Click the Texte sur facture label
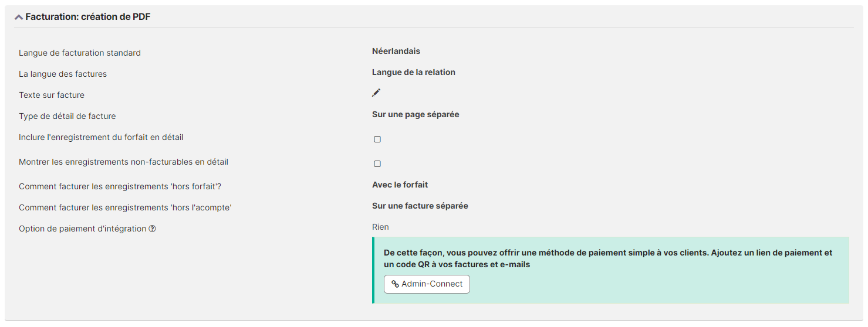 52,96
